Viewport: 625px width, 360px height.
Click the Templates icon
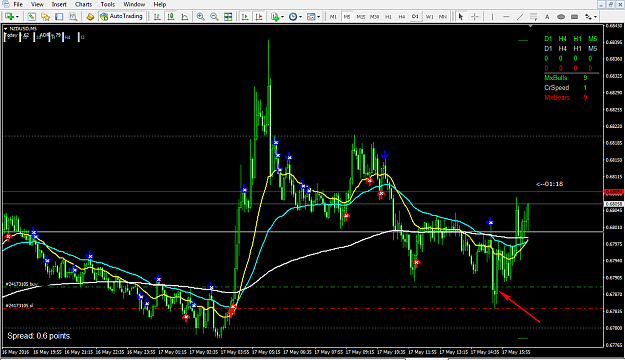tap(311, 17)
